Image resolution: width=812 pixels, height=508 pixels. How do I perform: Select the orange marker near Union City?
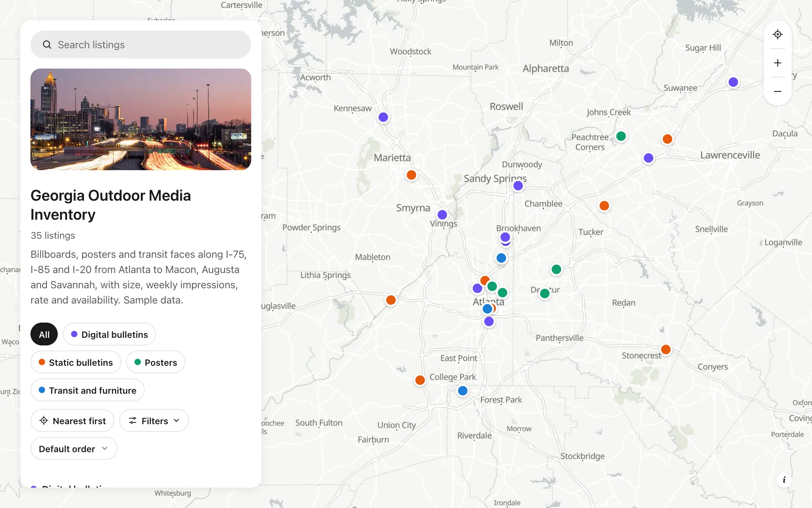coord(420,380)
